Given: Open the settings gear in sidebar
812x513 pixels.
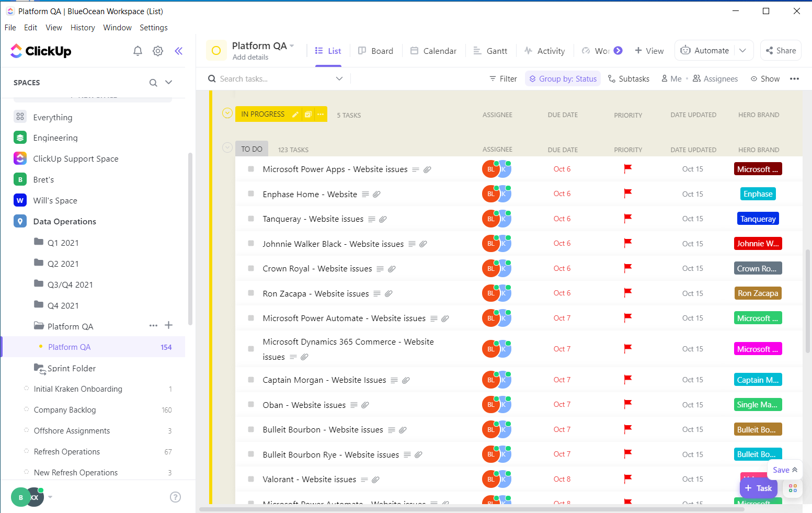Looking at the screenshot, I should pyautogui.click(x=158, y=51).
